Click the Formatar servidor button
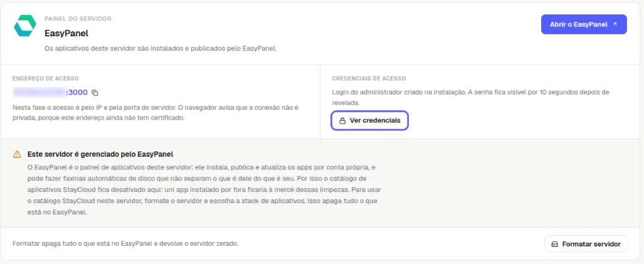The height and width of the screenshot is (264, 644). pyautogui.click(x=586, y=244)
